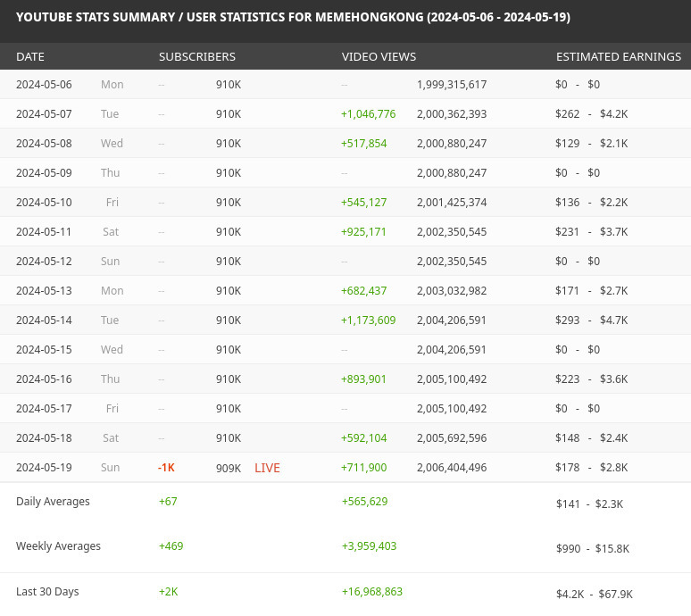The image size is (691, 616).
Task: Click total views 2,005,692,596
Action: [452, 439]
